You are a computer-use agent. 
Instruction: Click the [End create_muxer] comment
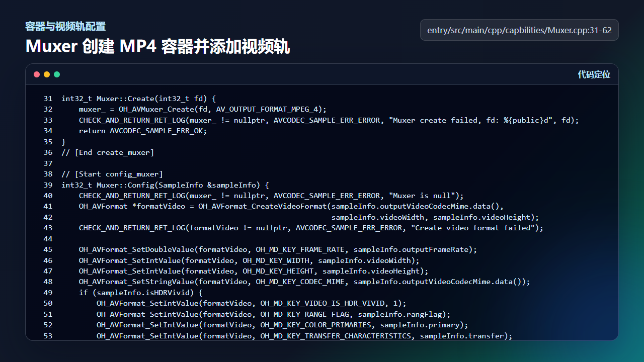pyautogui.click(x=108, y=152)
